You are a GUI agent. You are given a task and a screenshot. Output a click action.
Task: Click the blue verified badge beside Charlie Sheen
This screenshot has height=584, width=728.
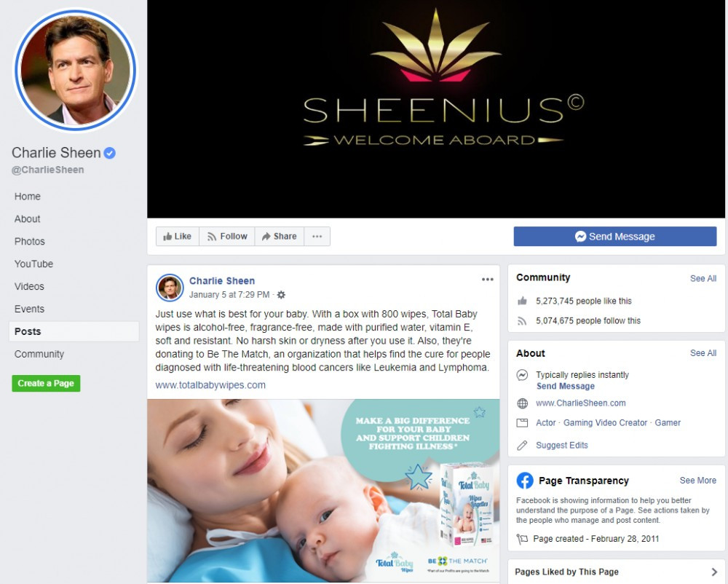click(110, 153)
